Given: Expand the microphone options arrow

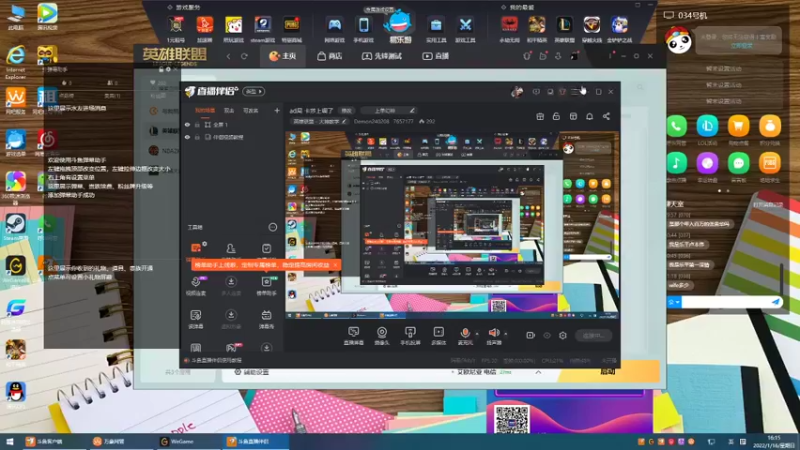Looking at the screenshot, I should (x=477, y=334).
